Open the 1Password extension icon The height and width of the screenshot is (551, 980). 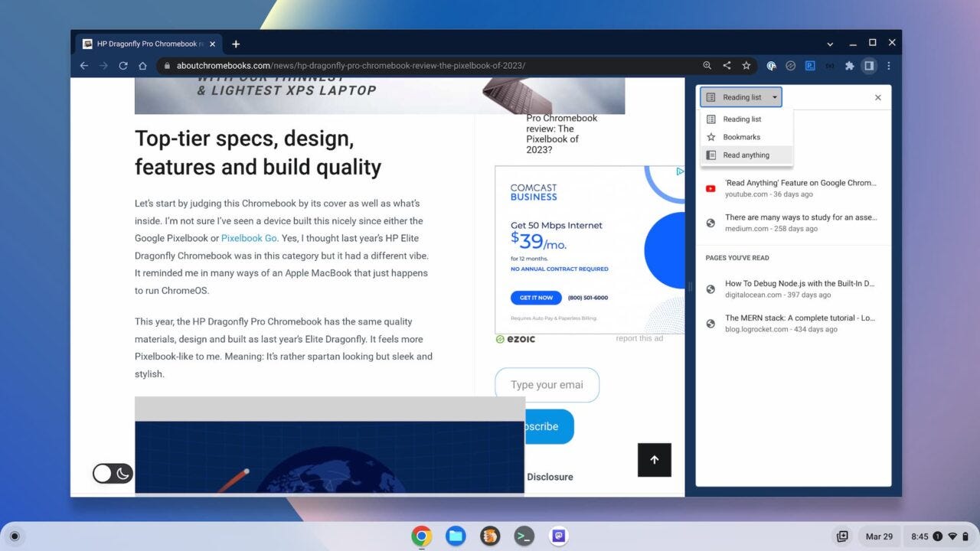pyautogui.click(x=772, y=66)
